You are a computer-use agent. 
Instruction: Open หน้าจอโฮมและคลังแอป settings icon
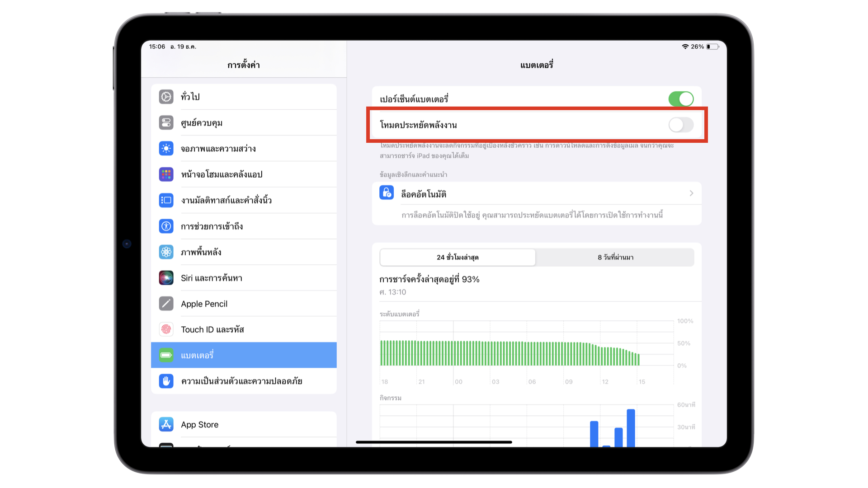[166, 174]
